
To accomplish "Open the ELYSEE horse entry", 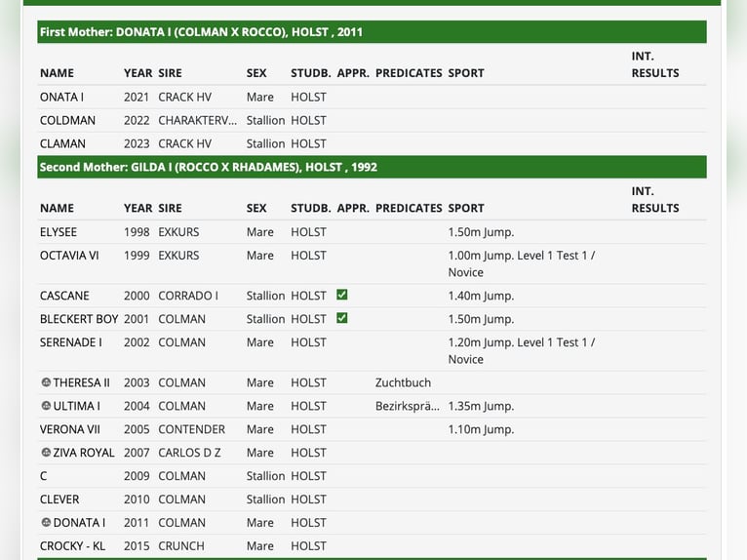I will [59, 232].
